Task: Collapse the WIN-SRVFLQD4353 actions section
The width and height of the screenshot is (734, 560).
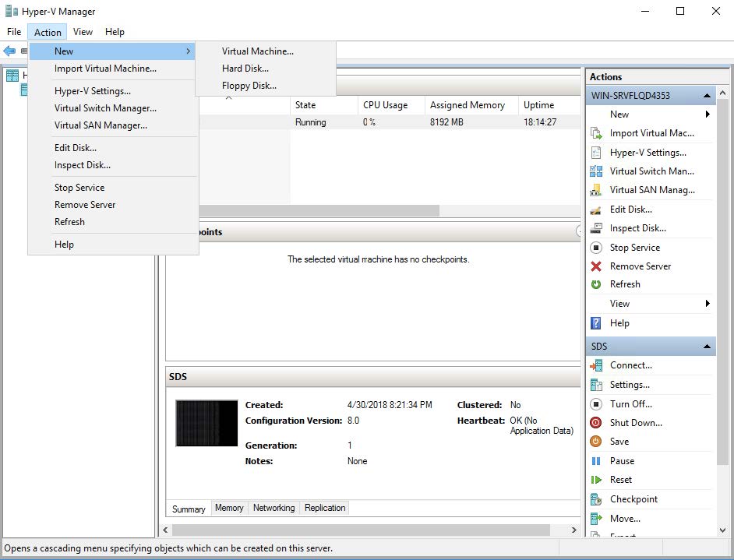Action: pos(707,96)
